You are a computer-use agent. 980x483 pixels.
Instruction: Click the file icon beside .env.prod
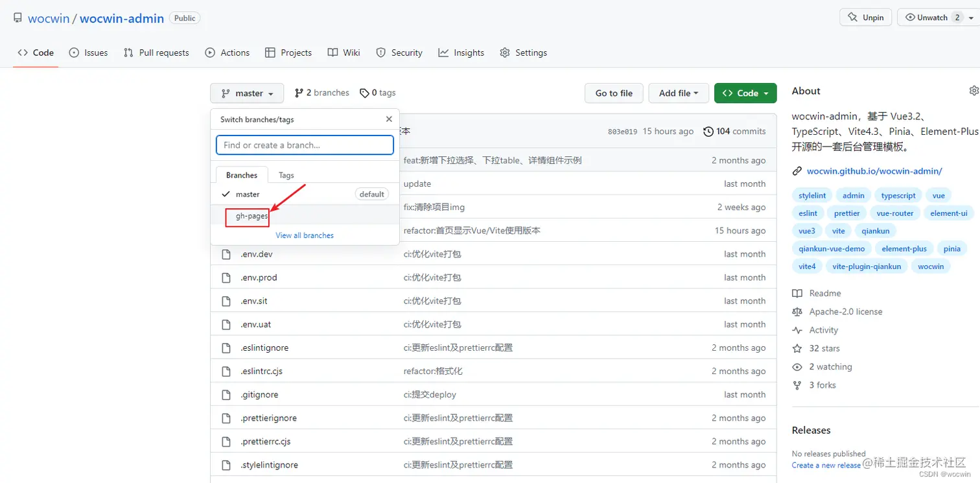point(226,277)
